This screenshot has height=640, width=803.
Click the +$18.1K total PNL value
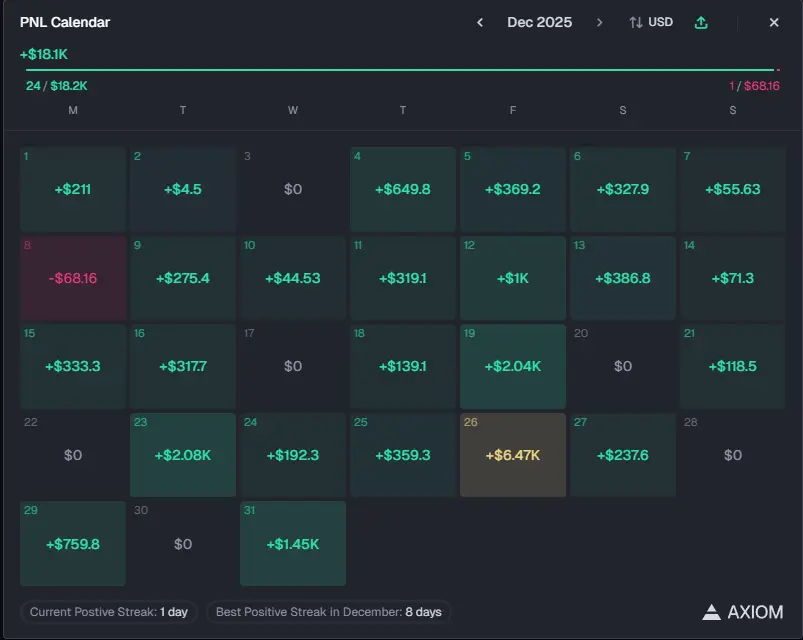coord(44,54)
